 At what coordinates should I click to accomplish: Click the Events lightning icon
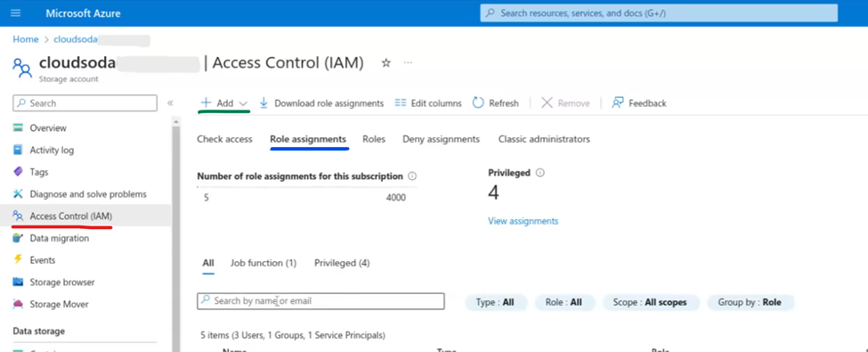(19, 260)
